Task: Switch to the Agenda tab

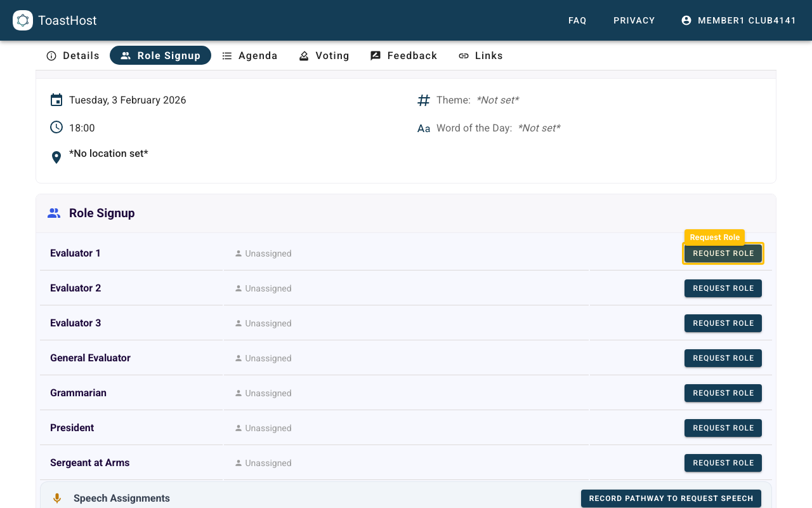Action: point(250,56)
